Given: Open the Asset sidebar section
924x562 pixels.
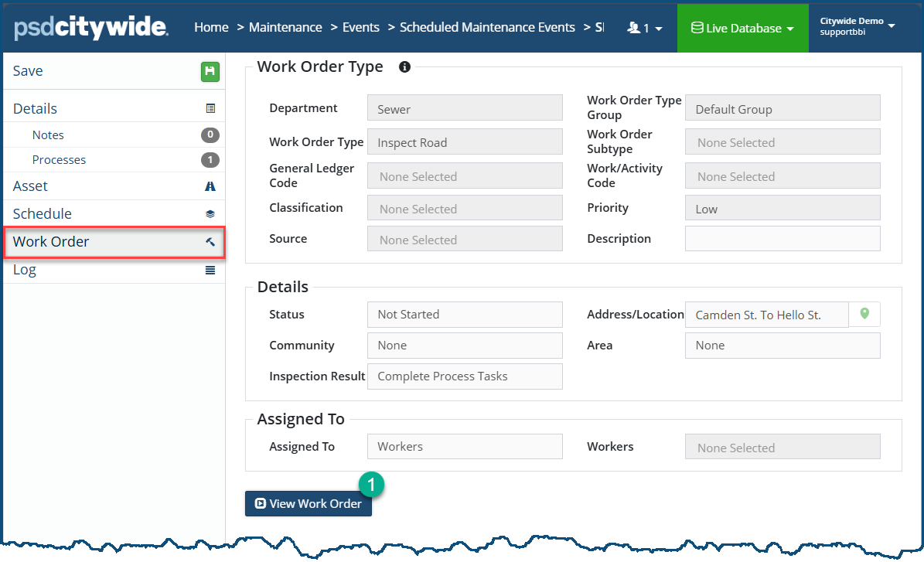Looking at the screenshot, I should coord(114,186).
